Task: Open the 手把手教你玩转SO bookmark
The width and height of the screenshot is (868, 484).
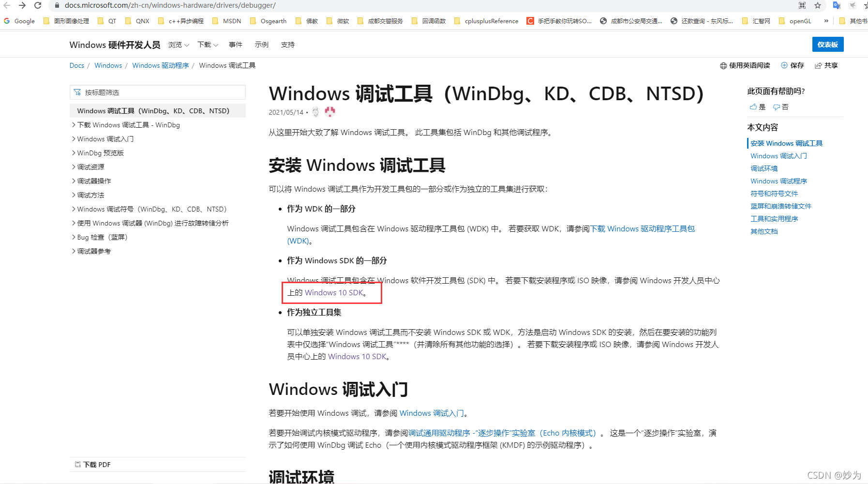Action: pos(559,21)
